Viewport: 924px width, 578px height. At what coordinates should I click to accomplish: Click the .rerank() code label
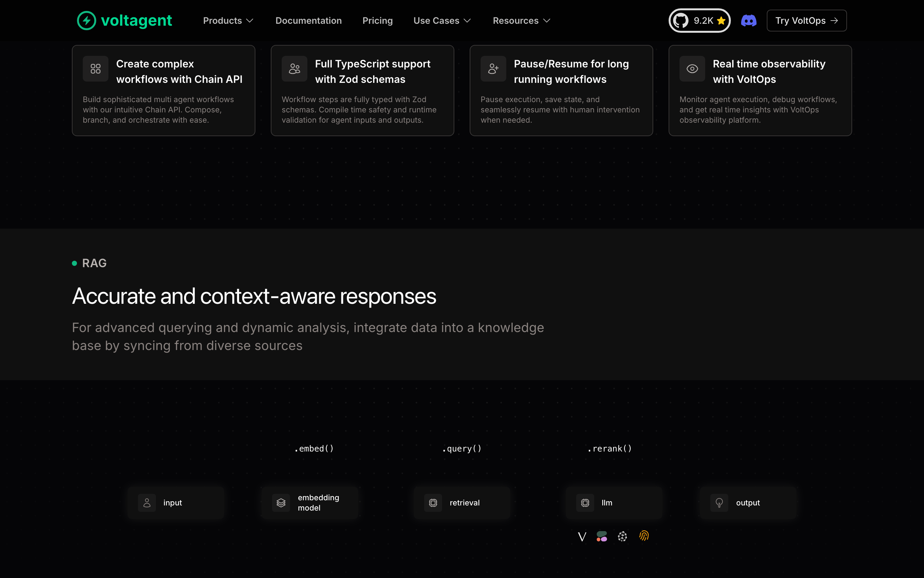click(x=609, y=448)
